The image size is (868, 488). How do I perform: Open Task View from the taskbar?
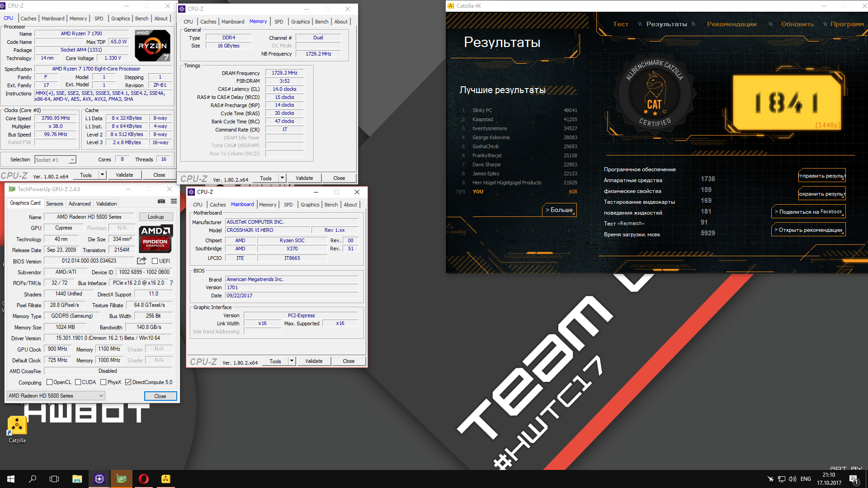tap(54, 479)
